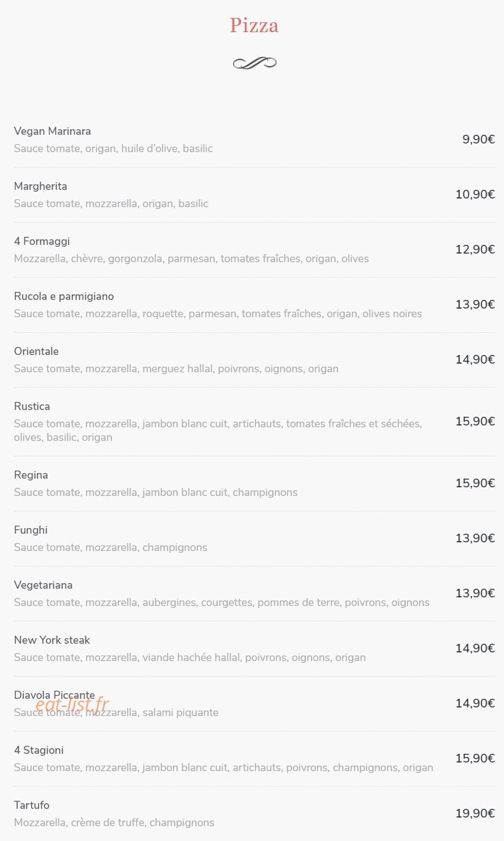Select the Margherita pizza item

[x=41, y=186]
